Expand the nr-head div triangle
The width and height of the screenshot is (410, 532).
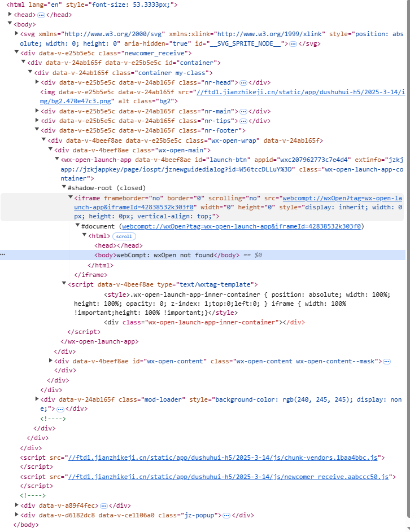tap(37, 82)
